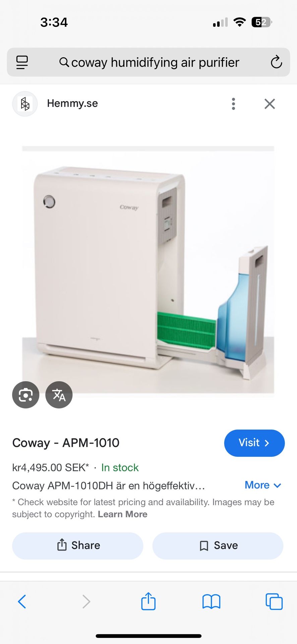Close the Hemmy.se product panel
297x644 pixels.
[270, 104]
